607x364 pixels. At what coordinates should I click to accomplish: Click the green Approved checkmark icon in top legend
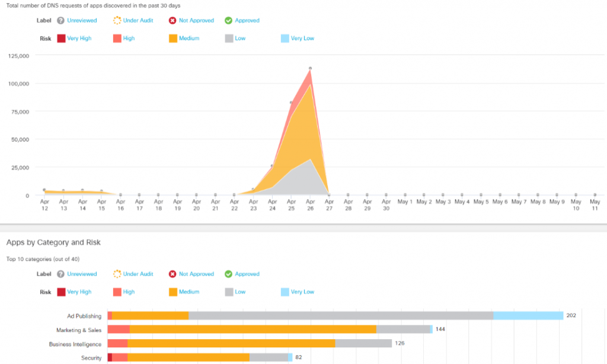coord(228,20)
